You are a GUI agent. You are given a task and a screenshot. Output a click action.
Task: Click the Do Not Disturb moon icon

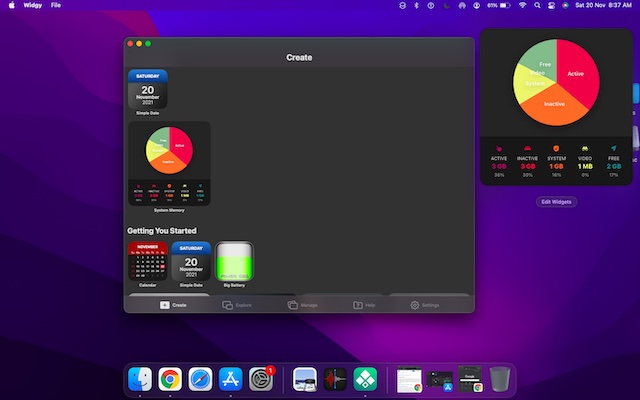pyautogui.click(x=447, y=5)
